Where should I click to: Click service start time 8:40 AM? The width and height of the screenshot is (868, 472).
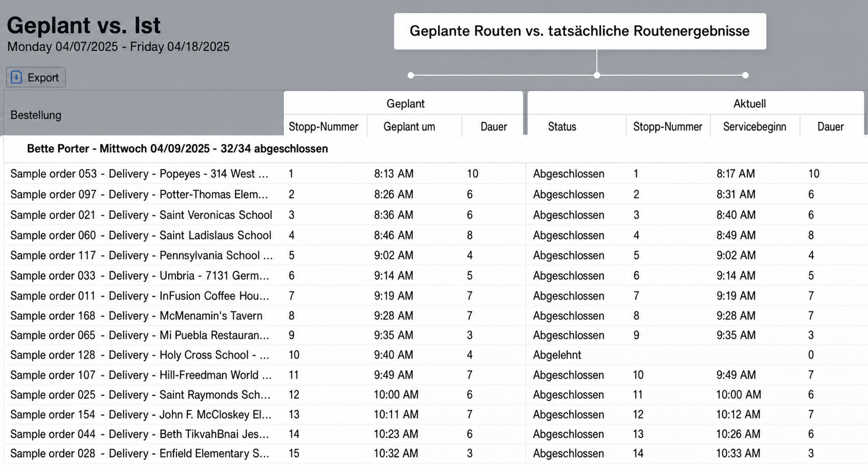coord(736,215)
